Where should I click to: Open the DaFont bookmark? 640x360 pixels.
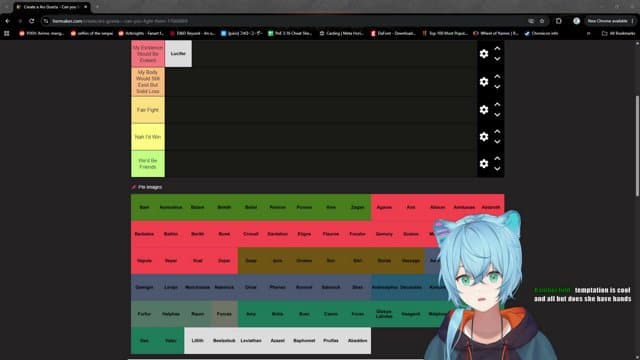393,33
